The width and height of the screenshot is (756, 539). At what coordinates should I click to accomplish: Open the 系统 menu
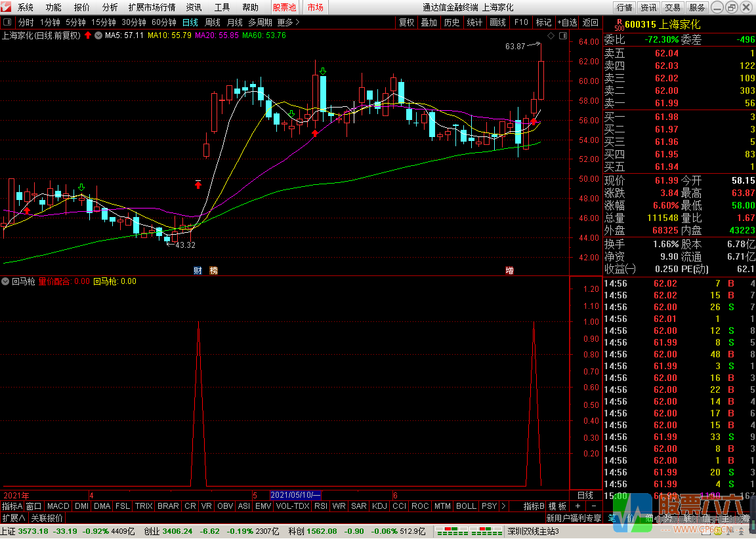coord(25,7)
